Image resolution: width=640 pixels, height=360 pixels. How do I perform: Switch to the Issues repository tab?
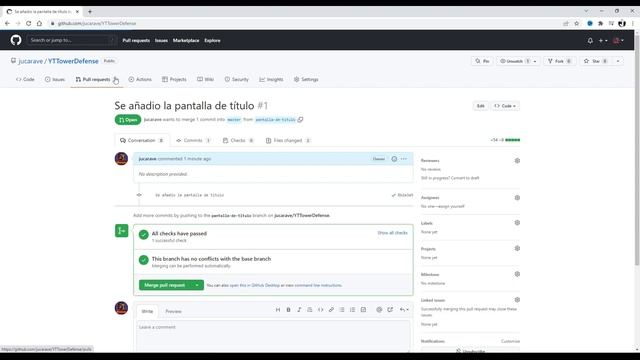coord(55,79)
